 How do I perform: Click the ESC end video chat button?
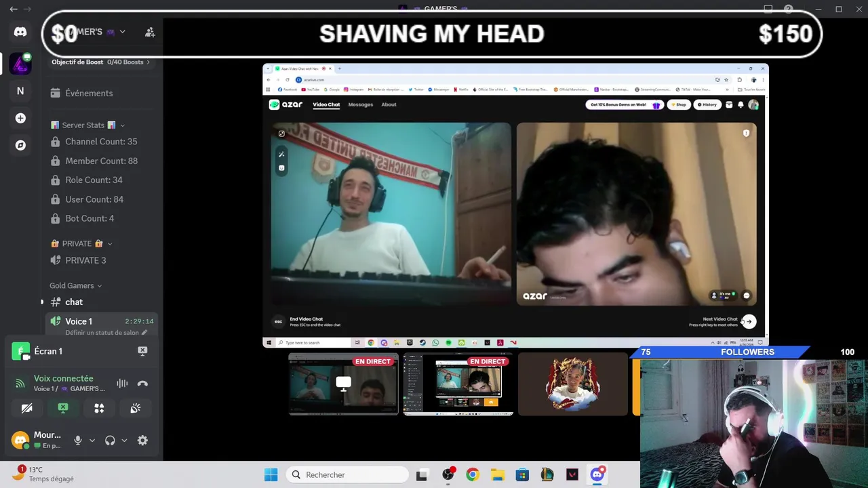click(x=277, y=321)
